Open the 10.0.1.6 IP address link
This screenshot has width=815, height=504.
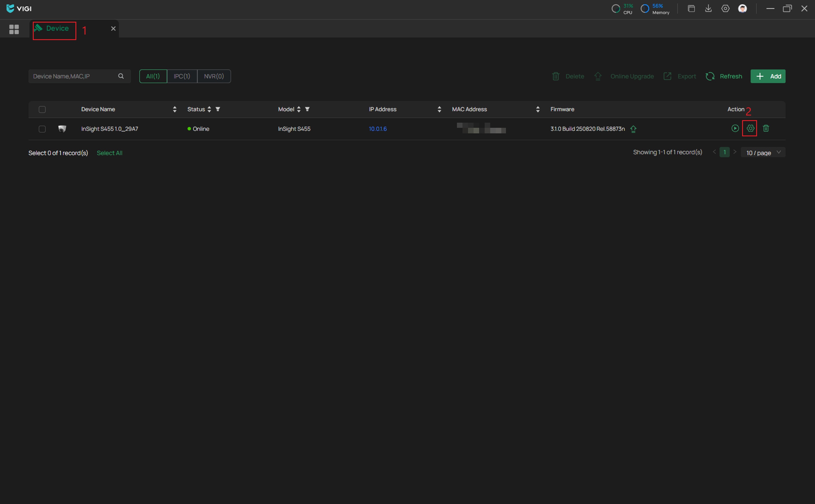coord(378,129)
